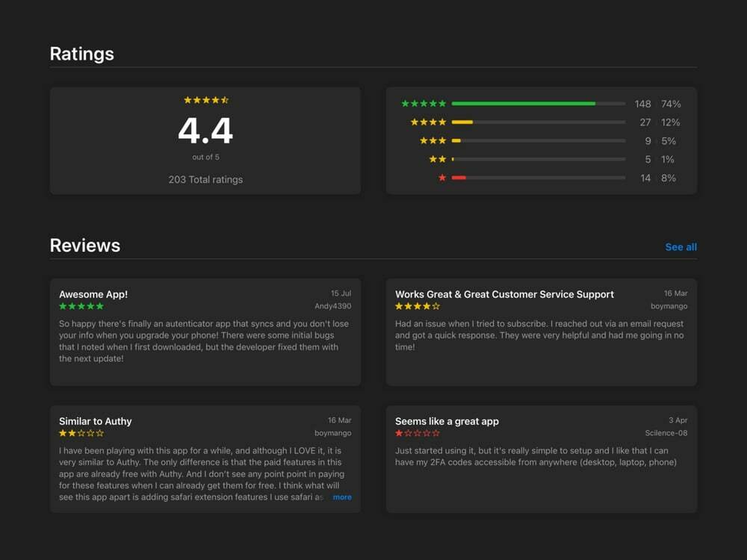Click the red star rating on Seems like a great app
747x560 pixels.
pos(418,433)
